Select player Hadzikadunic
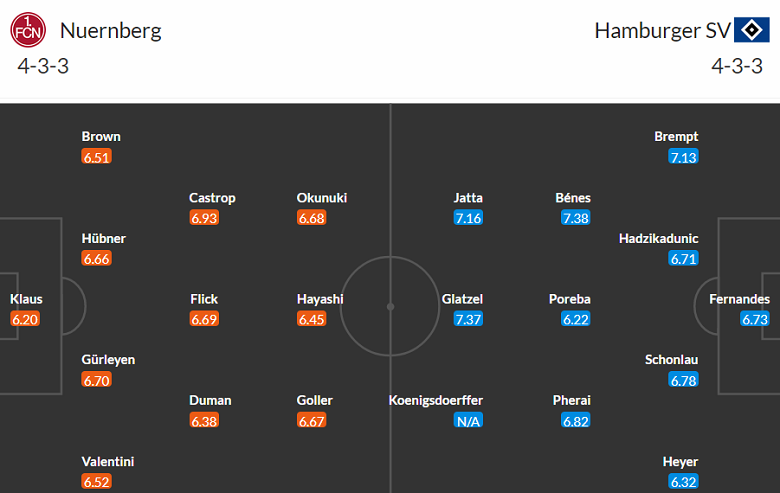Image resolution: width=780 pixels, height=493 pixels. pyautogui.click(x=658, y=239)
